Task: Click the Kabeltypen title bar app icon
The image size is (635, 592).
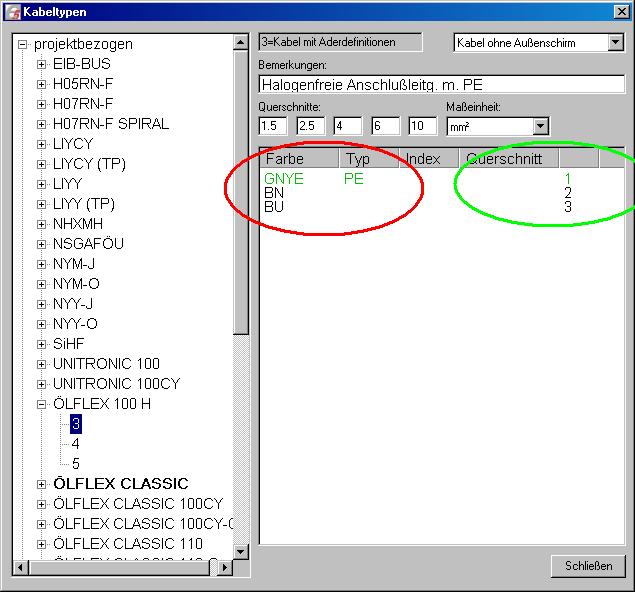Action: pos(13,12)
